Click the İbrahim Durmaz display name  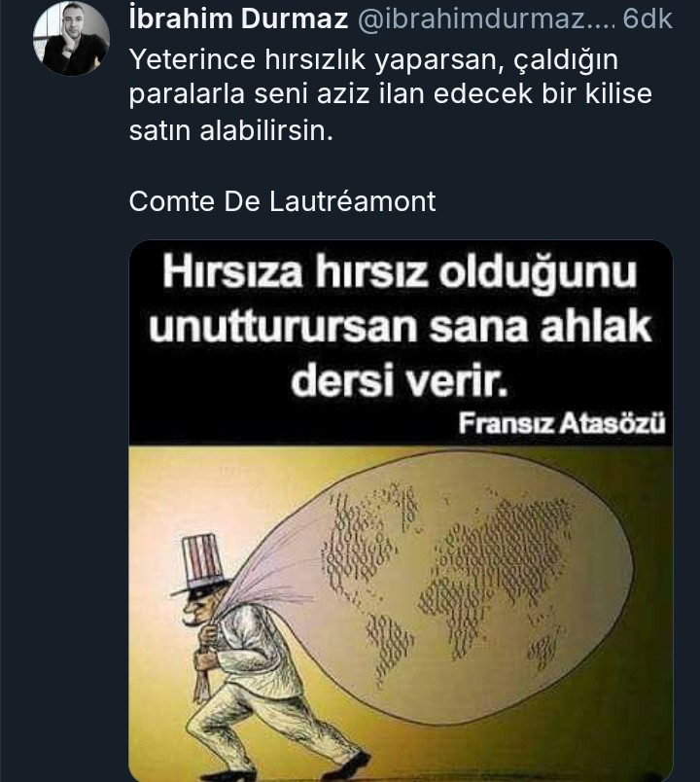(x=238, y=18)
